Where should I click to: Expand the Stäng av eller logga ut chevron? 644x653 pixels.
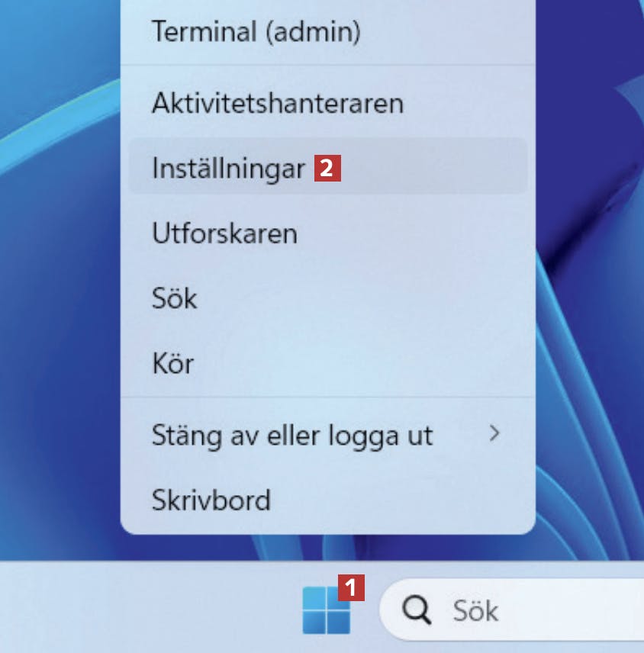click(x=494, y=433)
